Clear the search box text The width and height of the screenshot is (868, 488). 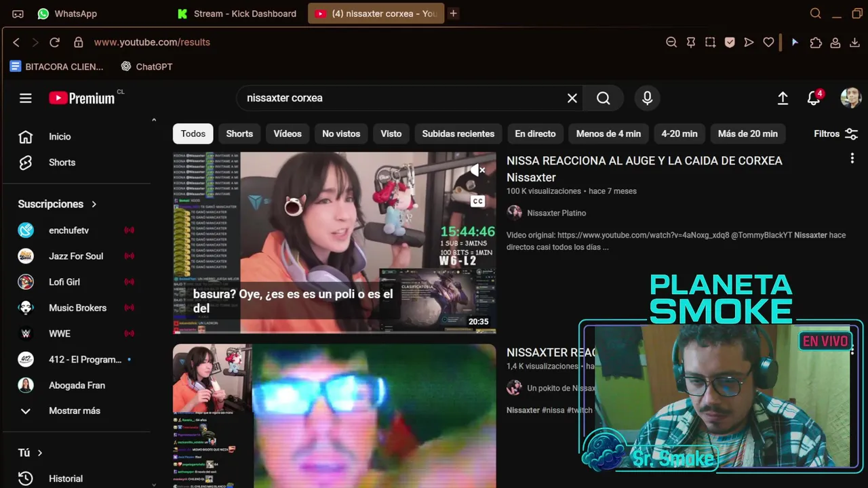[572, 98]
